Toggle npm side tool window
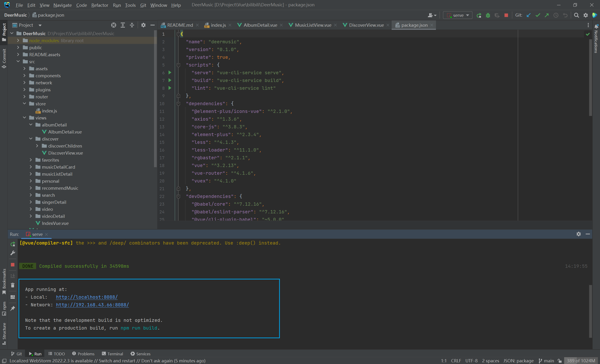The image size is (600, 364). tap(4, 308)
